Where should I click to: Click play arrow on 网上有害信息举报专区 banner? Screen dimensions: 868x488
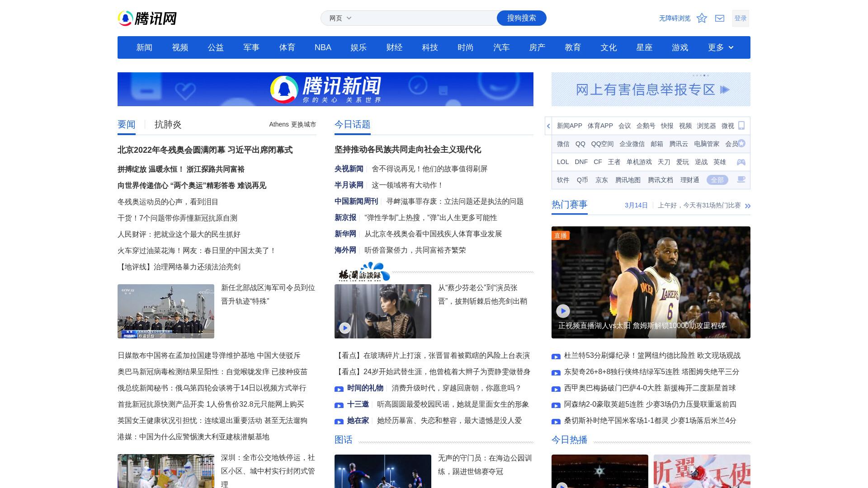click(725, 89)
